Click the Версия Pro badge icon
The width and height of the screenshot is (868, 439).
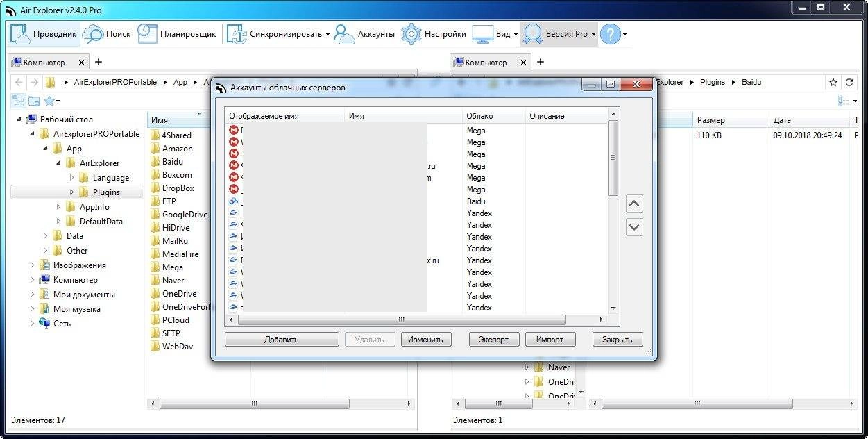(x=533, y=33)
